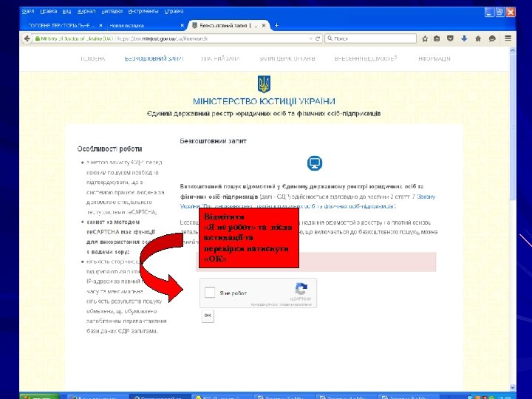Click the page scrollbar up arrow
Image resolution: width=532 pixels, height=399 pixels.
512,50
